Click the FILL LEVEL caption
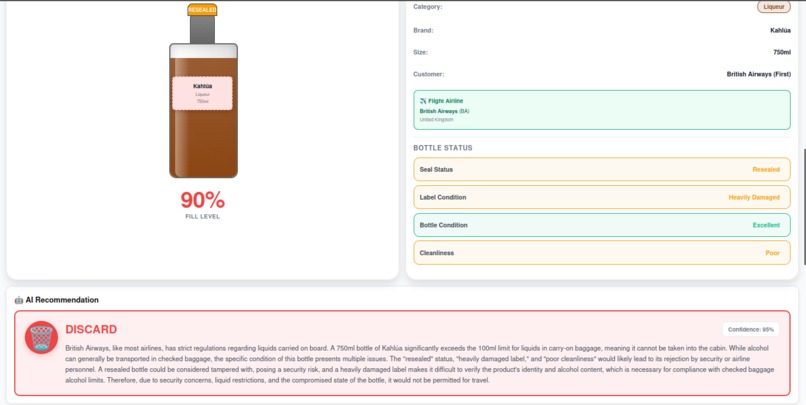The height and width of the screenshot is (405, 806). click(x=203, y=217)
